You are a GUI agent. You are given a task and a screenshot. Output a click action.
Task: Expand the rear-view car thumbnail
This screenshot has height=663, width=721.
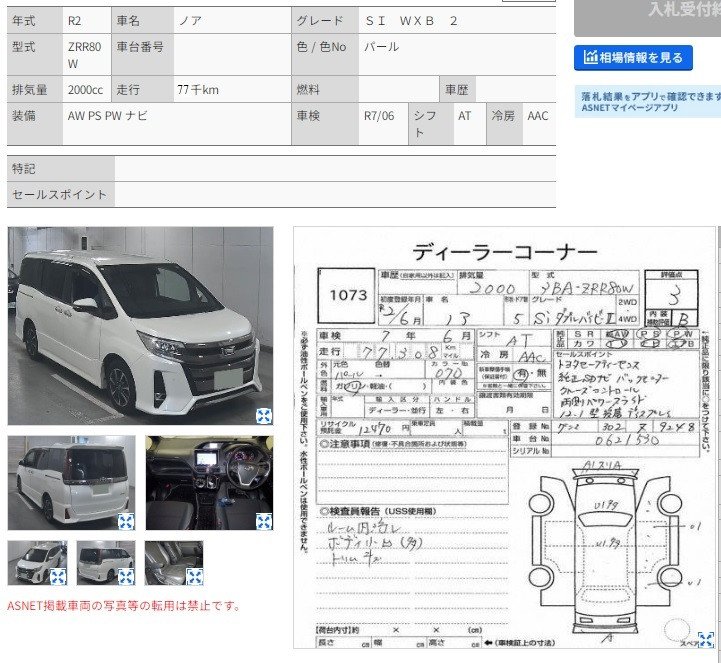click(x=126, y=522)
